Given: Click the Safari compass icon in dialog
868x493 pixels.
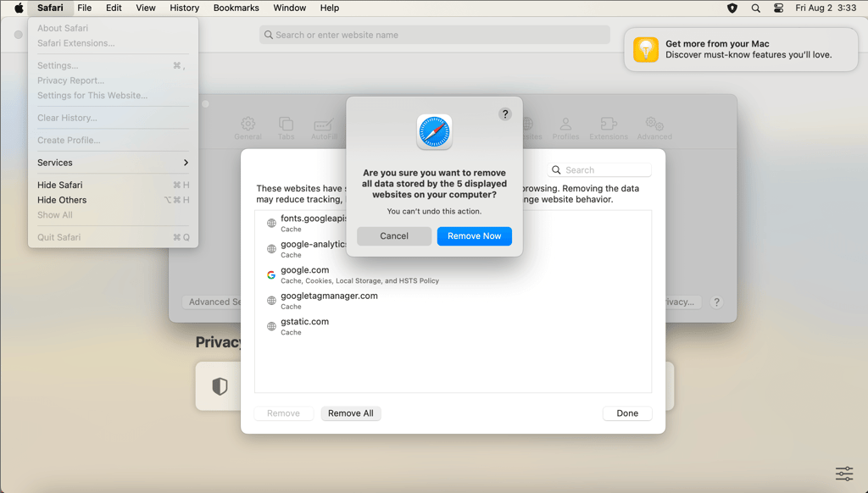Looking at the screenshot, I should coord(435,132).
